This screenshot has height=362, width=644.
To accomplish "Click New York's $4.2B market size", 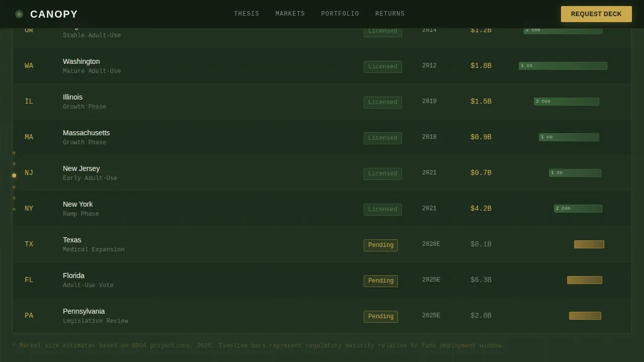I will pos(481,208).
